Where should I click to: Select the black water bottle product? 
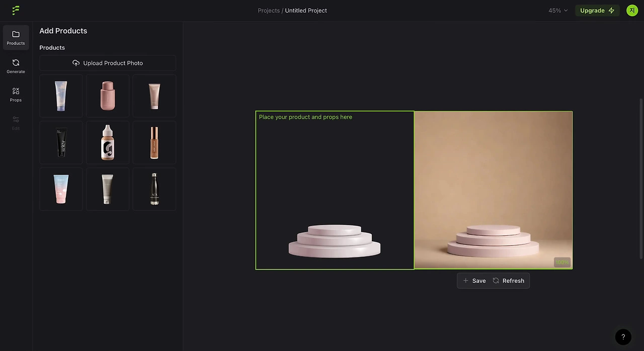pos(154,189)
